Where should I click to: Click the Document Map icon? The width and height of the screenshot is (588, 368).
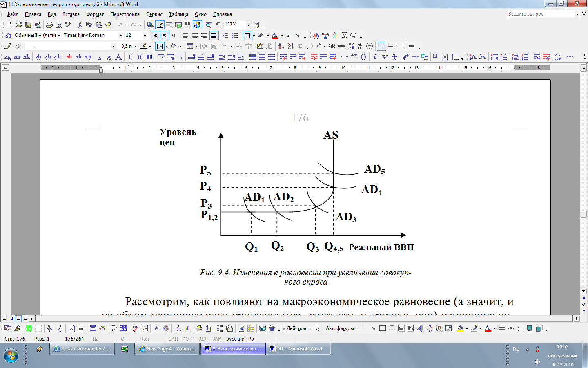point(209,25)
